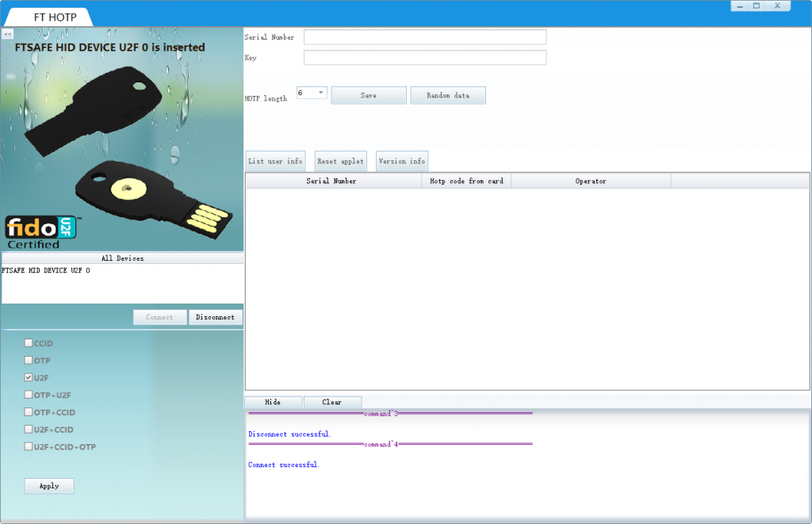Click the Serial Number input field

pos(424,36)
